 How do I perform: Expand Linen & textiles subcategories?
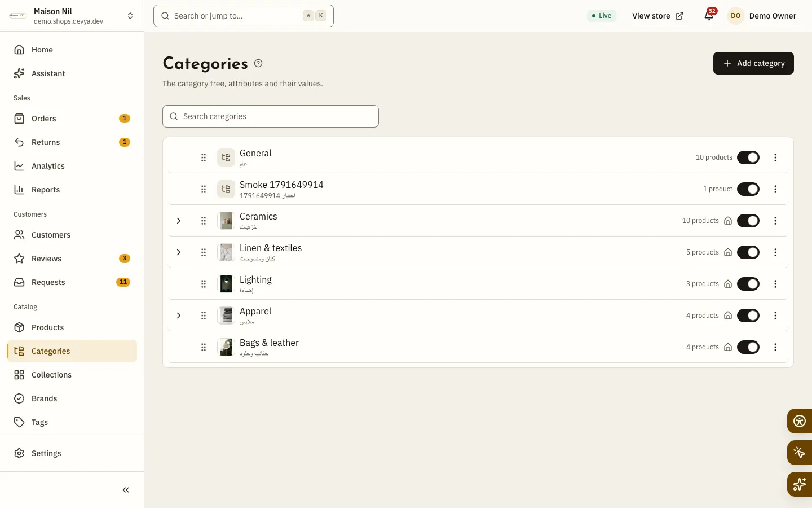click(x=179, y=252)
